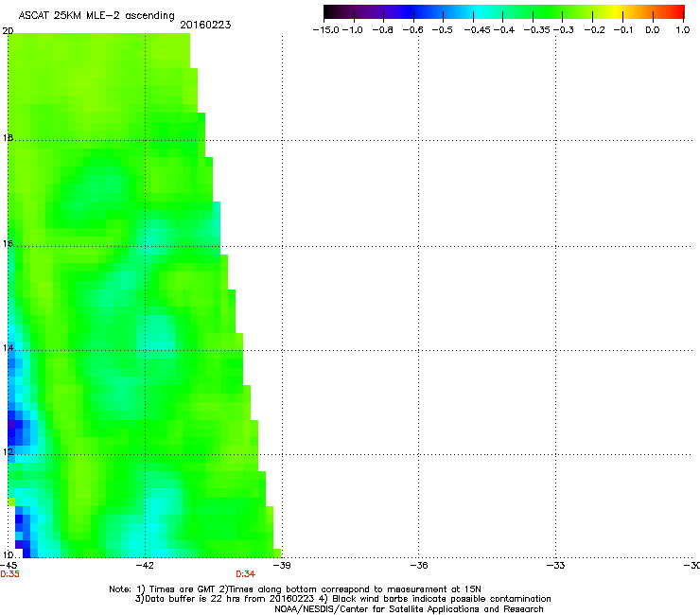700x615 pixels.
Task: Click the NOAA/NESDIS credit line
Action: pyautogui.click(x=409, y=609)
